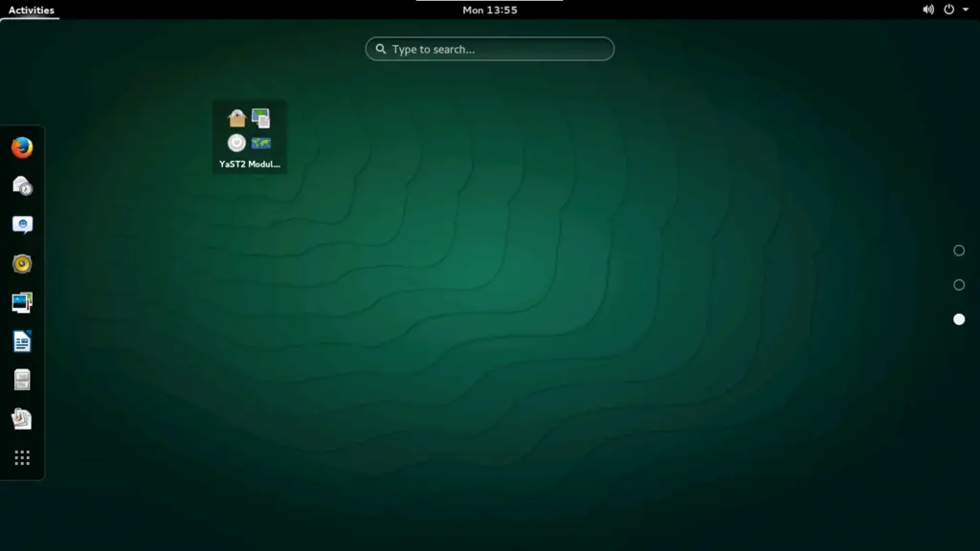The height and width of the screenshot is (551, 980).
Task: Open Evolution mail and calendar icon
Action: coord(22,187)
